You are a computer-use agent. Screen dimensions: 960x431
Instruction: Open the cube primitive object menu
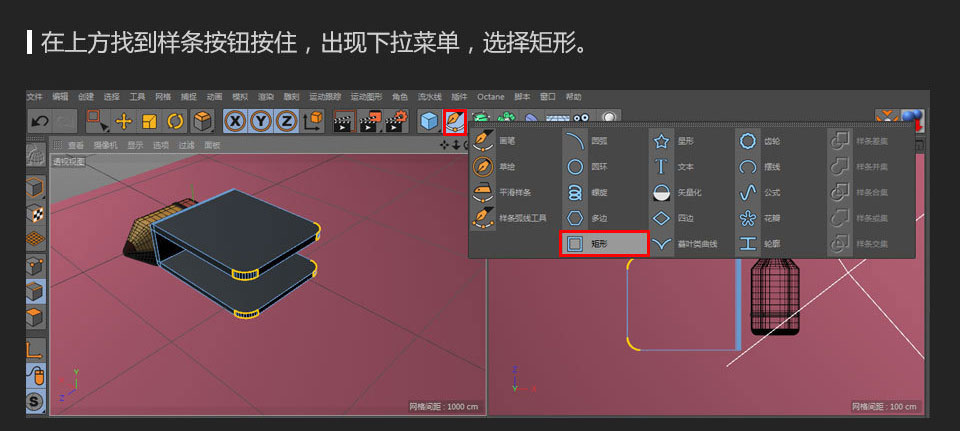pyautogui.click(x=429, y=121)
